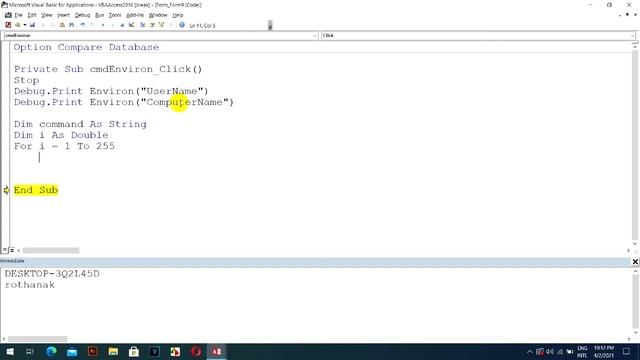Click the code pane scroll-down arrow
This screenshot has height=360, width=640.
point(635,243)
